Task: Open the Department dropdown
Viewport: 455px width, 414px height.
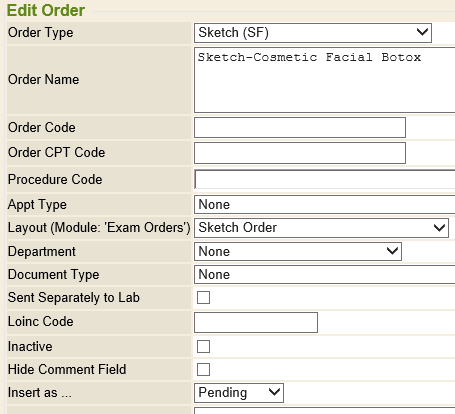Action: click(298, 251)
